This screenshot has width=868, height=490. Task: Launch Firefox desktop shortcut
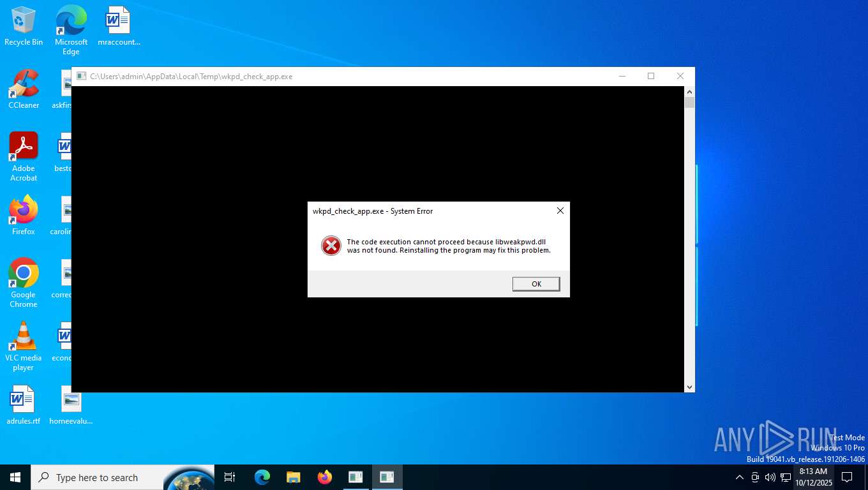[24, 216]
